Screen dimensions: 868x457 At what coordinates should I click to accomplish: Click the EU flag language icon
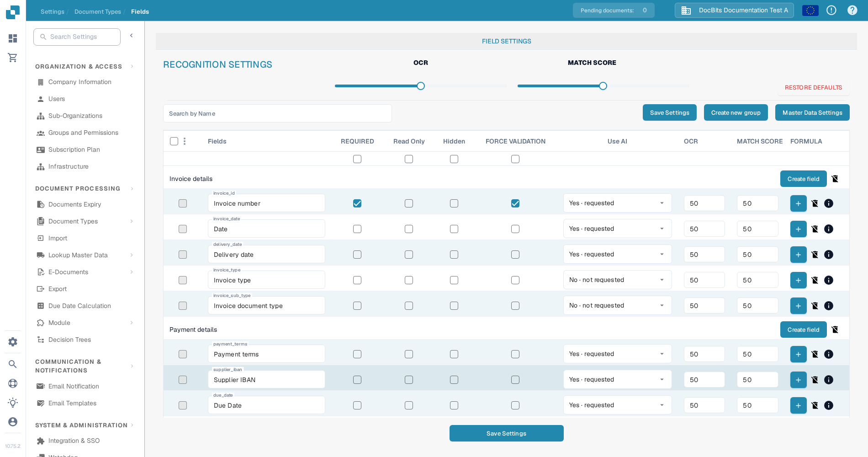point(810,10)
